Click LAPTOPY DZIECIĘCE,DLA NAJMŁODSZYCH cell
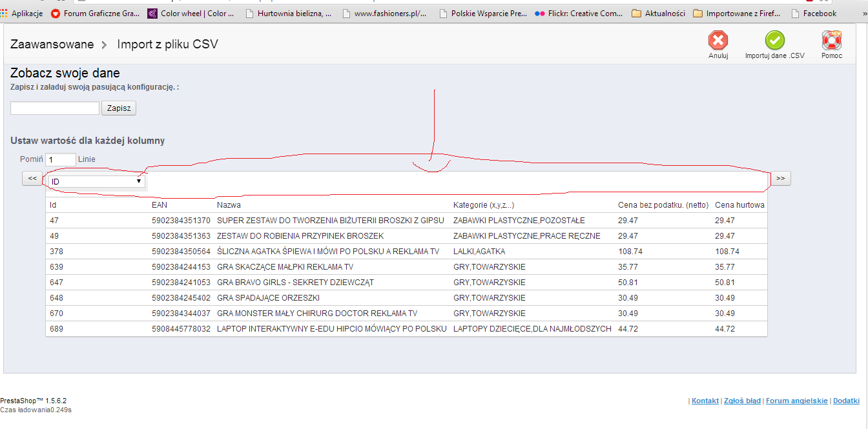Screen dimensions: 868x429 [532, 329]
